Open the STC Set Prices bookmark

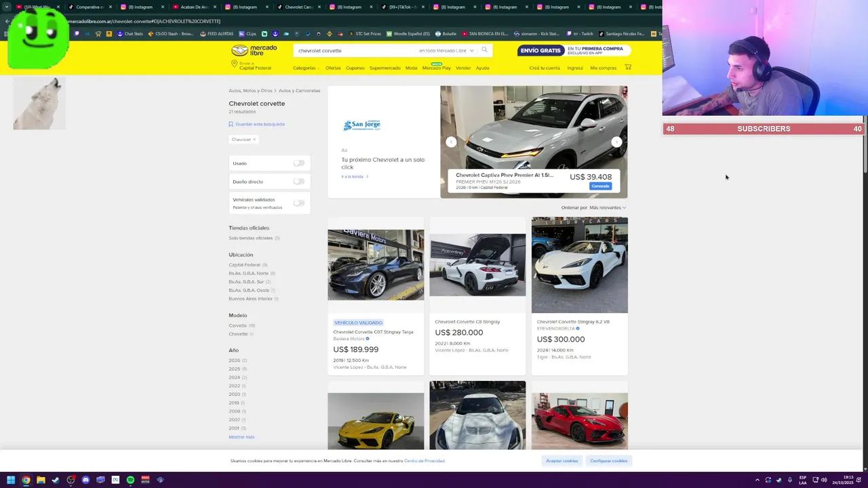[x=365, y=34]
